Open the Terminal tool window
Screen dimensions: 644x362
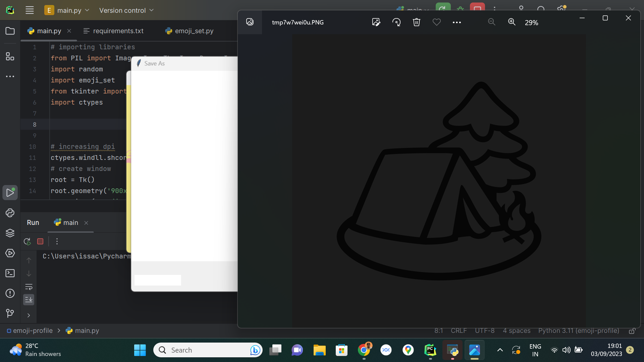point(10,273)
